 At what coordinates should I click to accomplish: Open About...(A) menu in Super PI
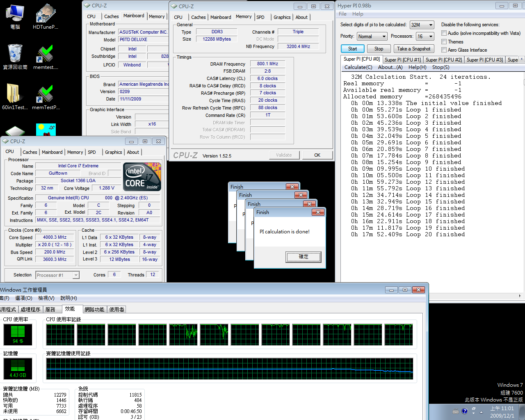tap(390, 67)
